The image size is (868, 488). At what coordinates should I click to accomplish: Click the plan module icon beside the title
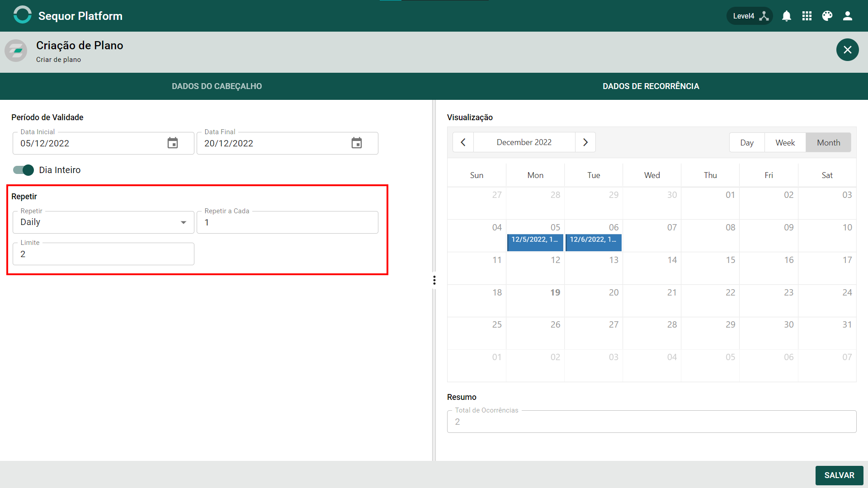(x=16, y=51)
